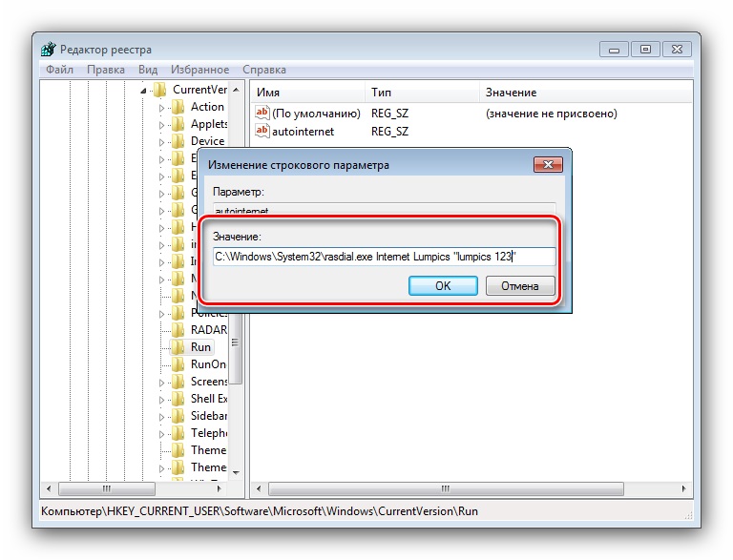Click the Action folder icon

(x=178, y=107)
